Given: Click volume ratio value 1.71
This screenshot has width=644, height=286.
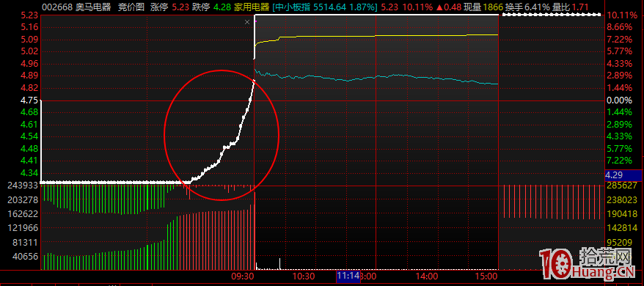Looking at the screenshot, I should pyautogui.click(x=580, y=7).
